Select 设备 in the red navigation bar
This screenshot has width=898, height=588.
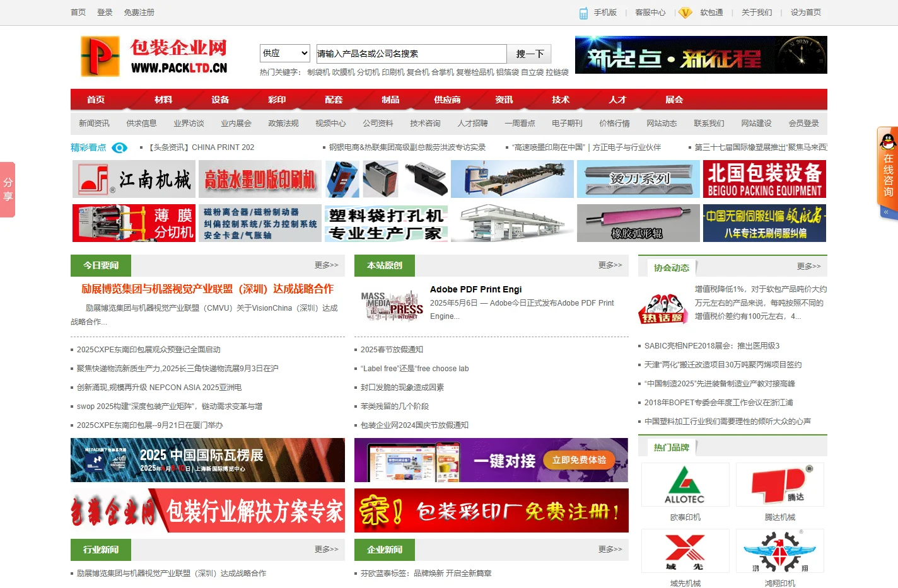tap(220, 100)
